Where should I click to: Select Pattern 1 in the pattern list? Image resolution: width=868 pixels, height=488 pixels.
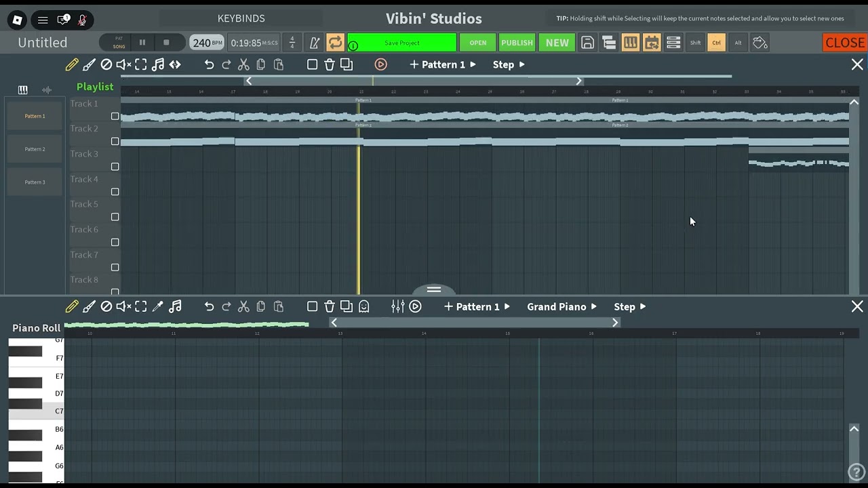pyautogui.click(x=35, y=116)
